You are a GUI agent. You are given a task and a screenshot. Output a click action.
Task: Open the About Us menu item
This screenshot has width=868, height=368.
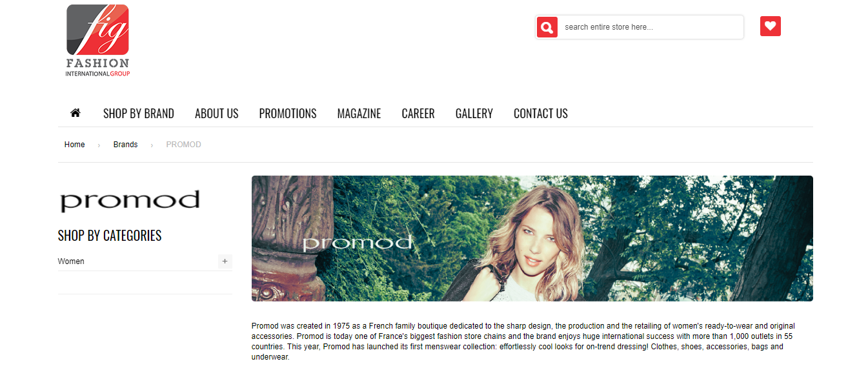pos(217,114)
